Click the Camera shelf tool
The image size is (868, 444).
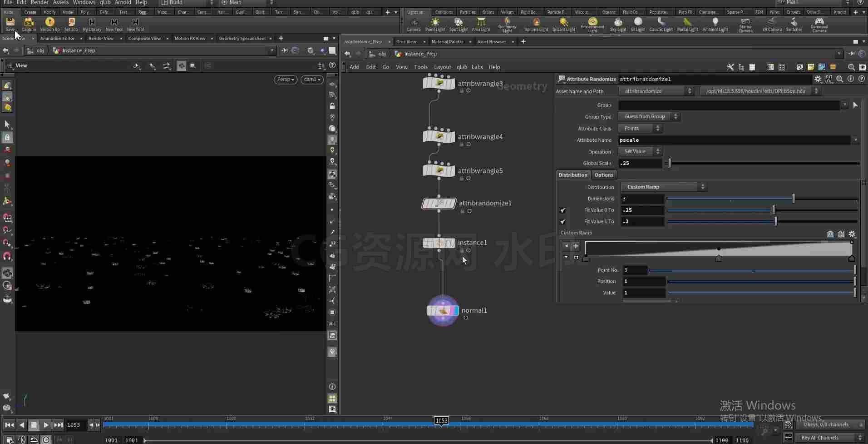[x=413, y=25]
